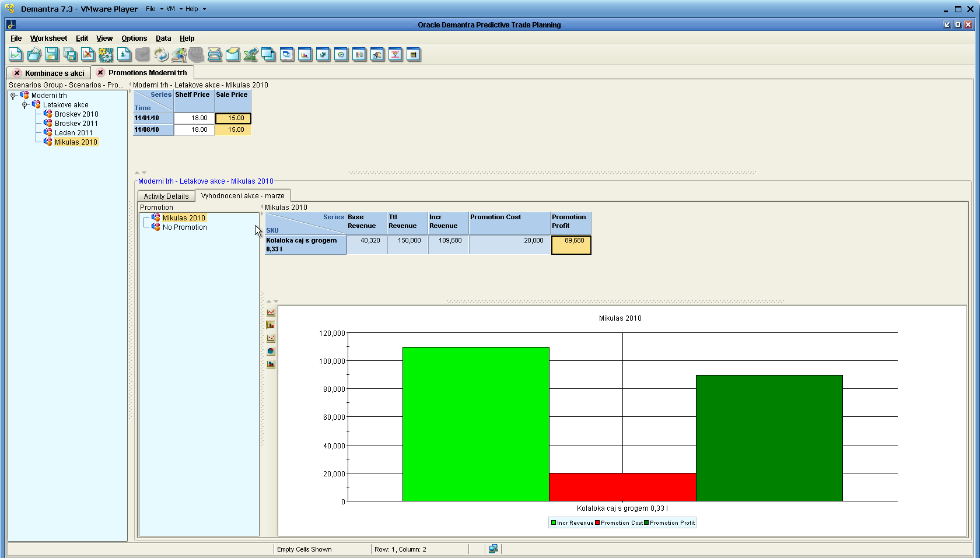The image size is (980, 558).
Task: Click Sale Price cell for 11/01/10
Action: 233,118
